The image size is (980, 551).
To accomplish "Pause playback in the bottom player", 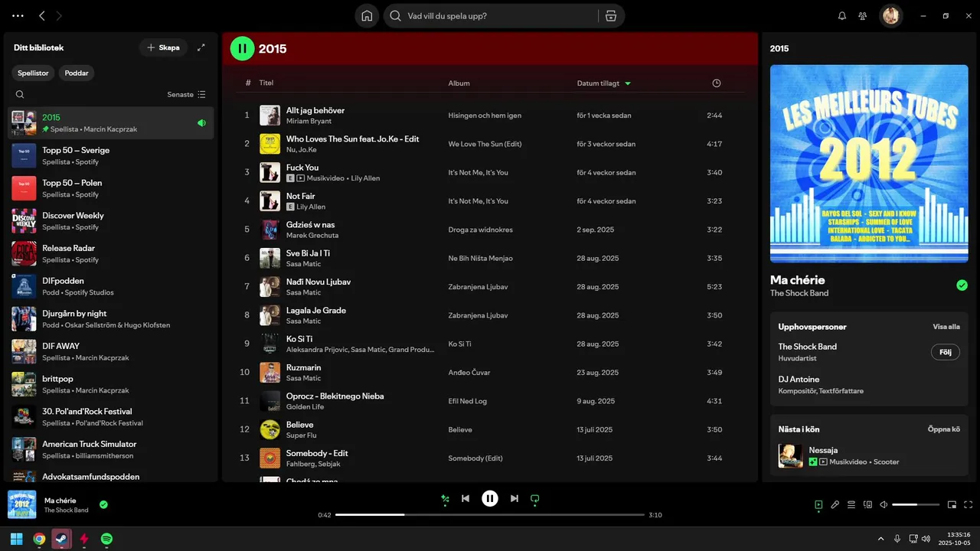I will coord(490,499).
